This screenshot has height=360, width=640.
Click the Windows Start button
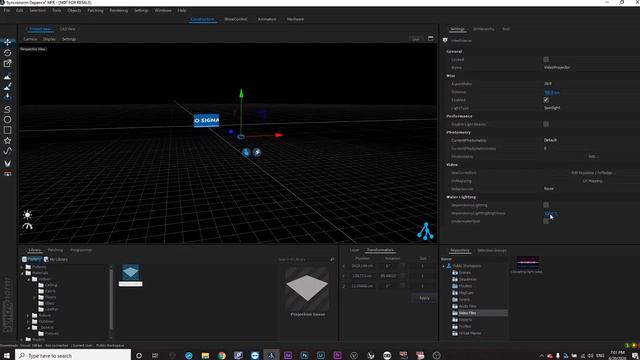pyautogui.click(x=7, y=356)
